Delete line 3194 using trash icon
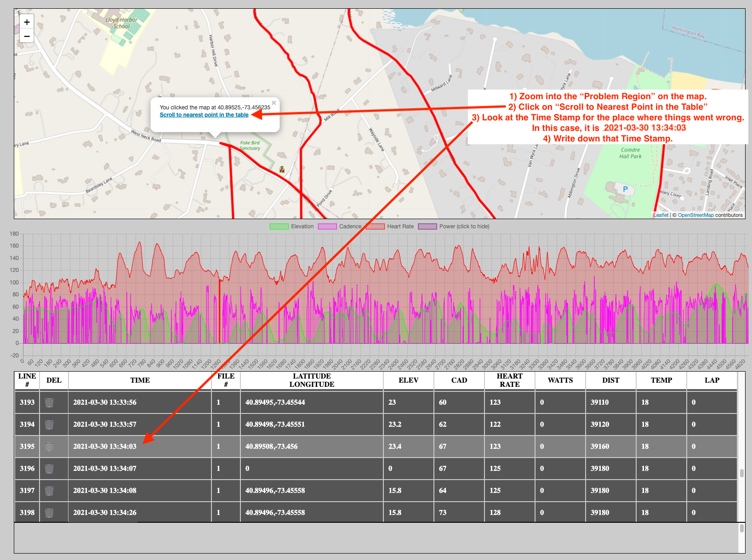This screenshot has width=752, height=560. click(49, 424)
